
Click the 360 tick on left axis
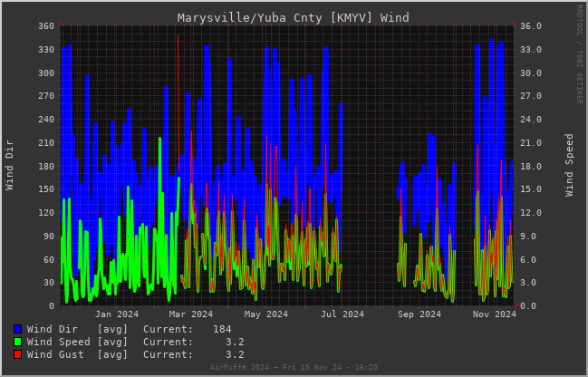point(46,26)
